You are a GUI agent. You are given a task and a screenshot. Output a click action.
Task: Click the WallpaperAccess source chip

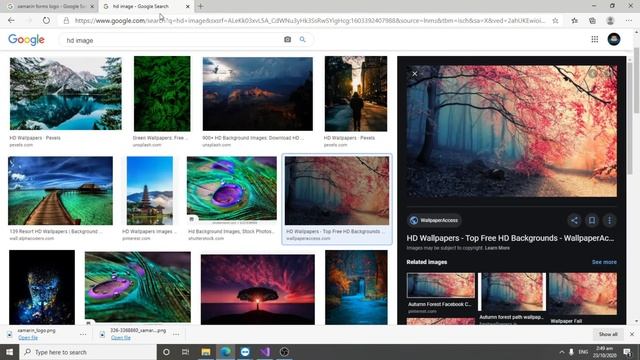(x=434, y=220)
